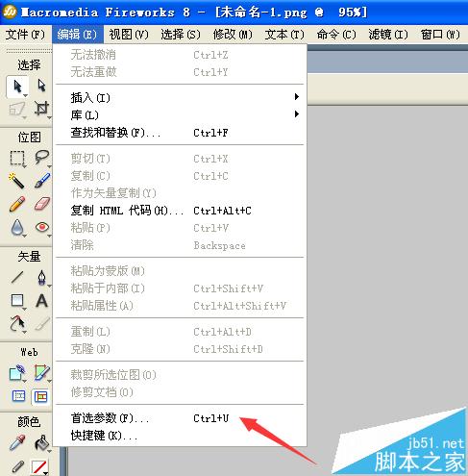Select the Subselection tool
This screenshot has height=476, width=468.
point(41,86)
